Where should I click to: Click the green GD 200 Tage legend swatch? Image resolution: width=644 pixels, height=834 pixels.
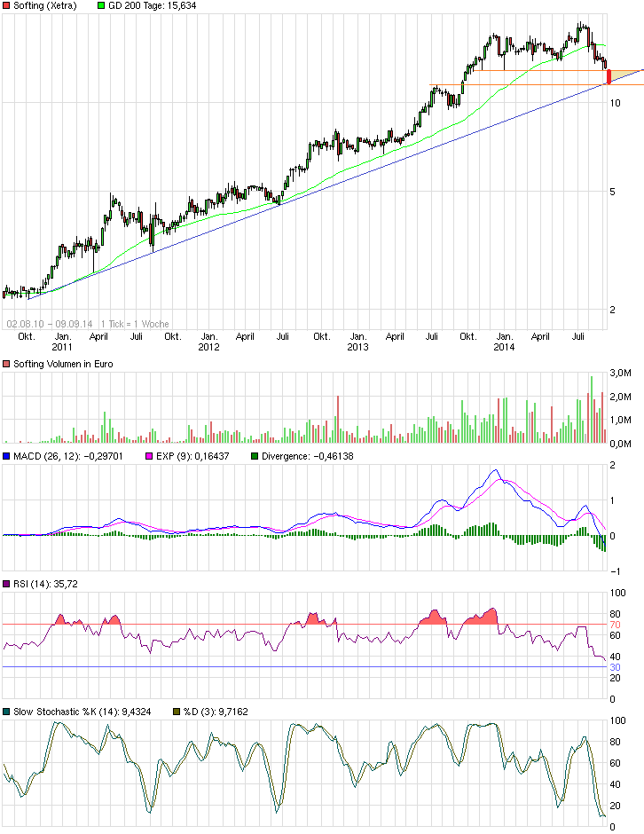(101, 6)
